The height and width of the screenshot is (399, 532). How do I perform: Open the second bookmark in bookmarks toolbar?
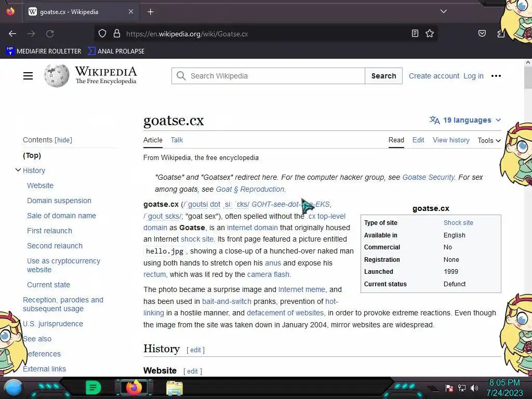coord(116,51)
